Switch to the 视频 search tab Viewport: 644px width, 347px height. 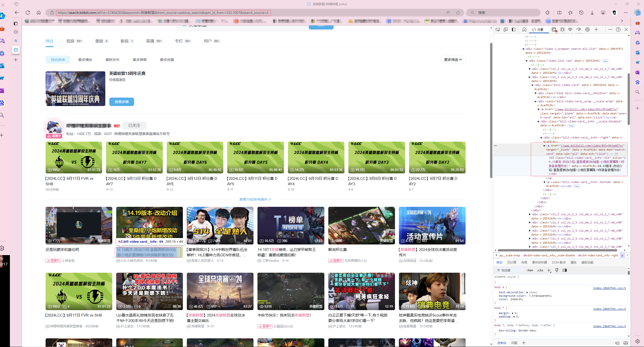pyautogui.click(x=74, y=41)
